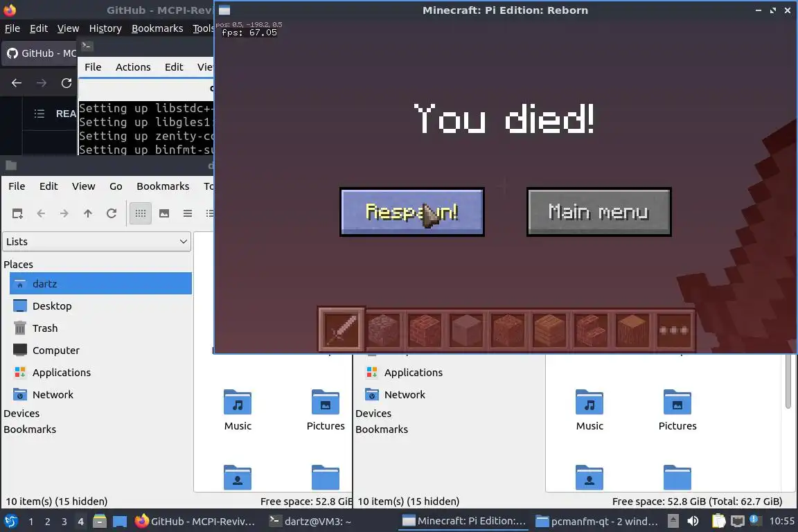
Task: Click network monitor icon in system tray
Action: [738, 522]
